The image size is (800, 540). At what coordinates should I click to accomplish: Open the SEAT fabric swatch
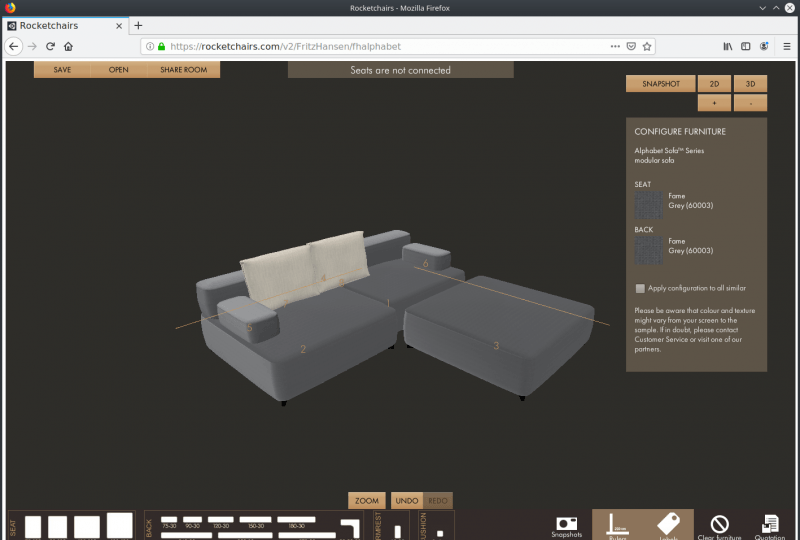click(x=648, y=205)
